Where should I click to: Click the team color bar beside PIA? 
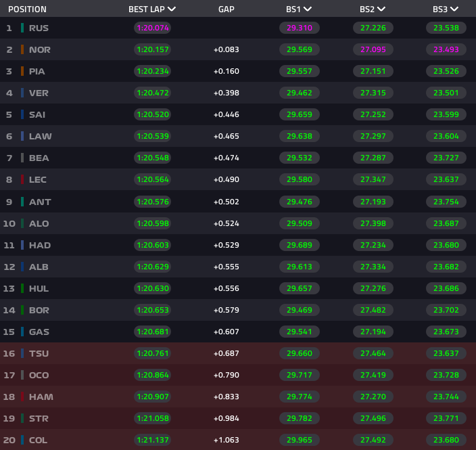(x=22, y=71)
